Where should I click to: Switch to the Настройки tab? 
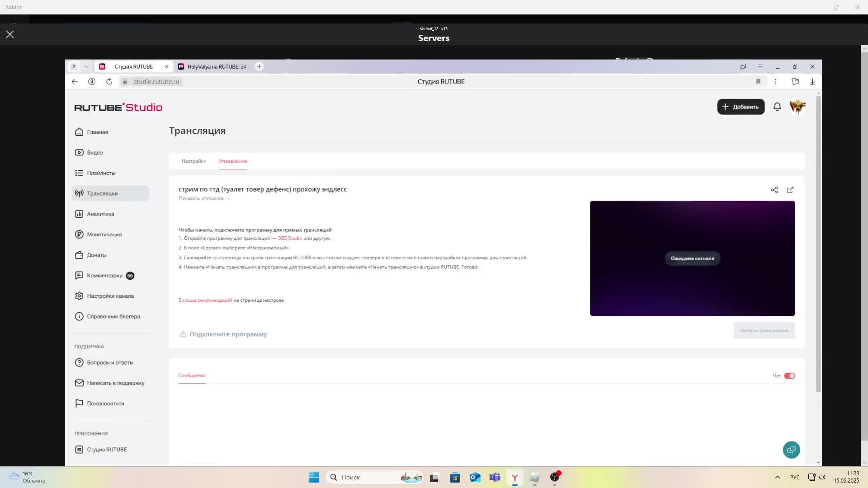193,161
